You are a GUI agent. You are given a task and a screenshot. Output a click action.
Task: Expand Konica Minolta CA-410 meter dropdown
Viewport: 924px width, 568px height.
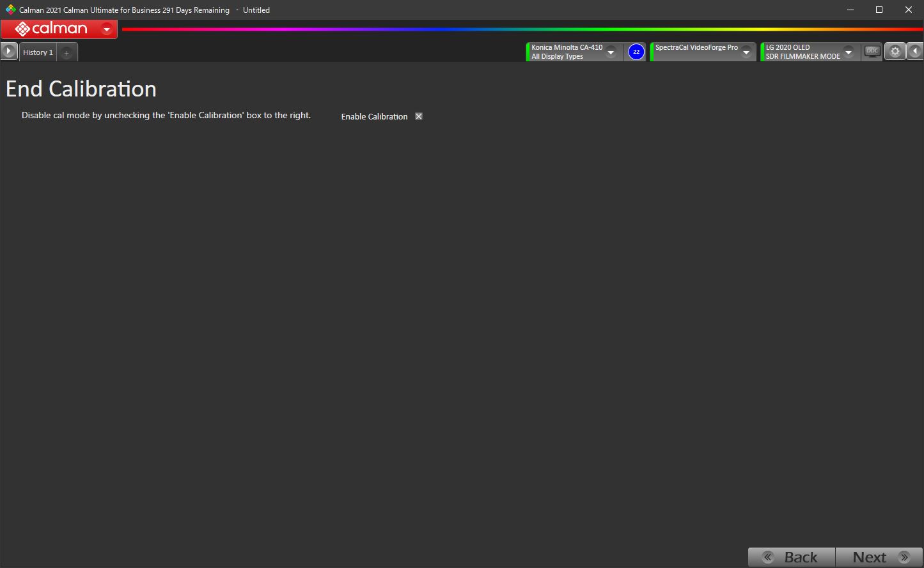point(611,52)
